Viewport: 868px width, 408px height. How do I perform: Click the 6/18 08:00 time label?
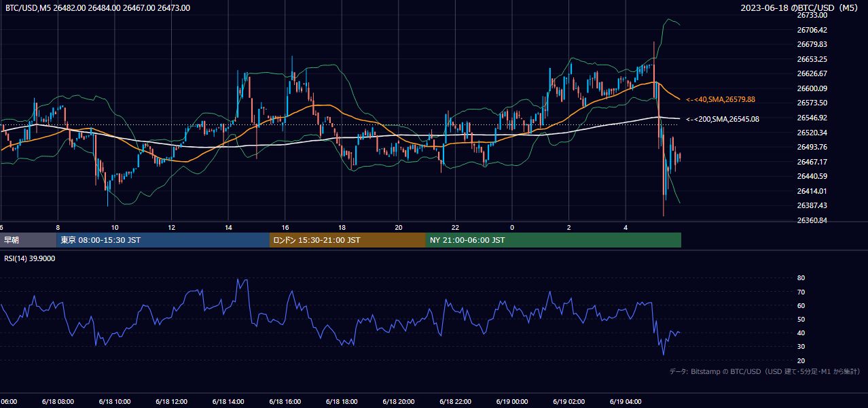(58, 402)
